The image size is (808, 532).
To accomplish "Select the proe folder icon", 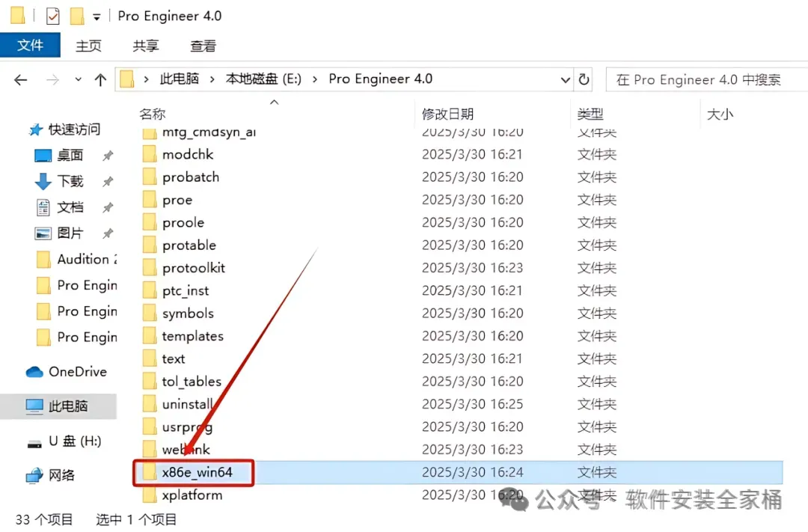I will point(150,200).
